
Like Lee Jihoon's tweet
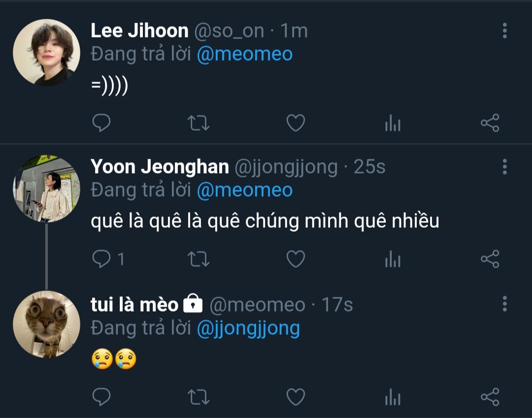pos(296,123)
